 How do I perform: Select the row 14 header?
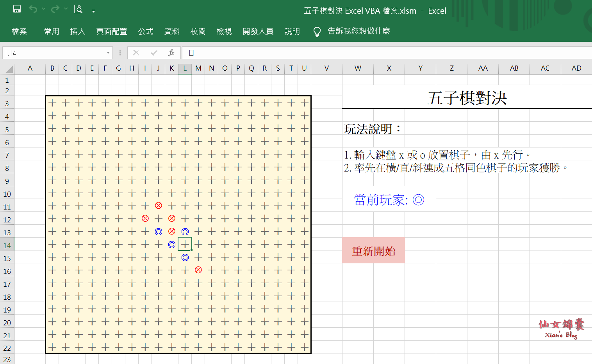7,245
